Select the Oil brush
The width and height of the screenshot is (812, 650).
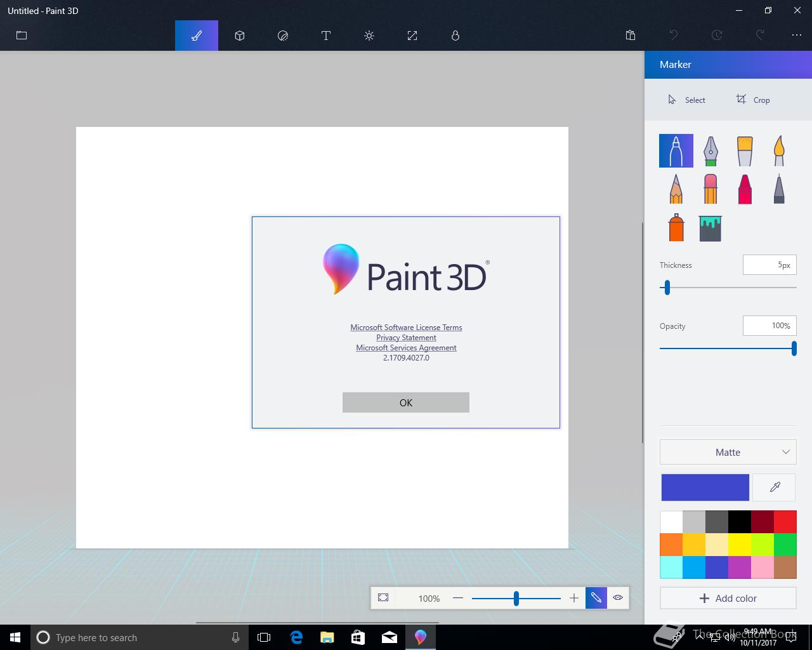tap(745, 151)
